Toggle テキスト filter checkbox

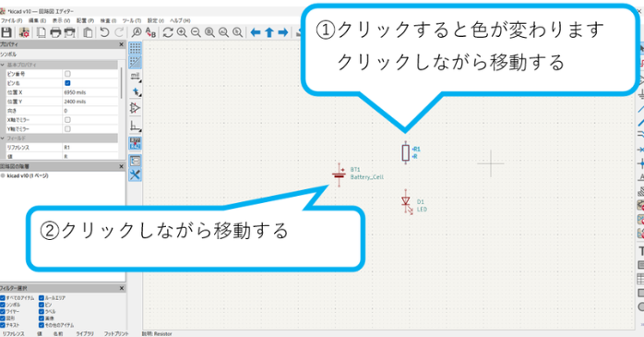3,325
